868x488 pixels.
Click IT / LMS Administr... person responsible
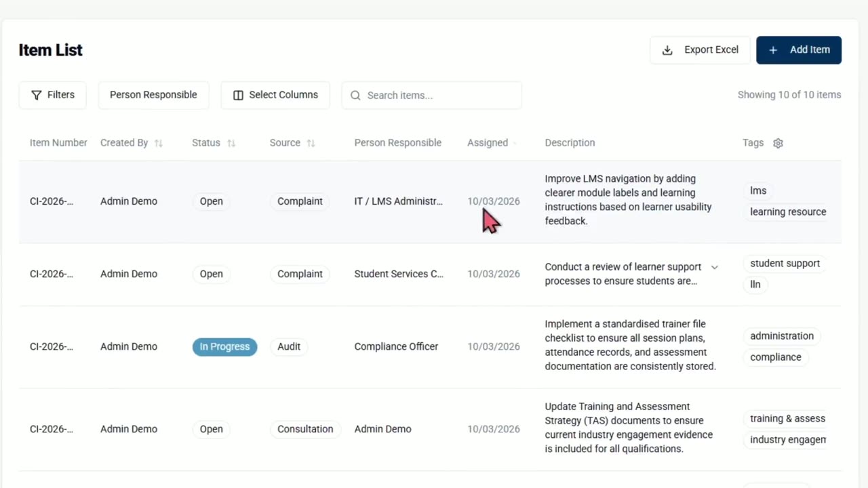398,201
